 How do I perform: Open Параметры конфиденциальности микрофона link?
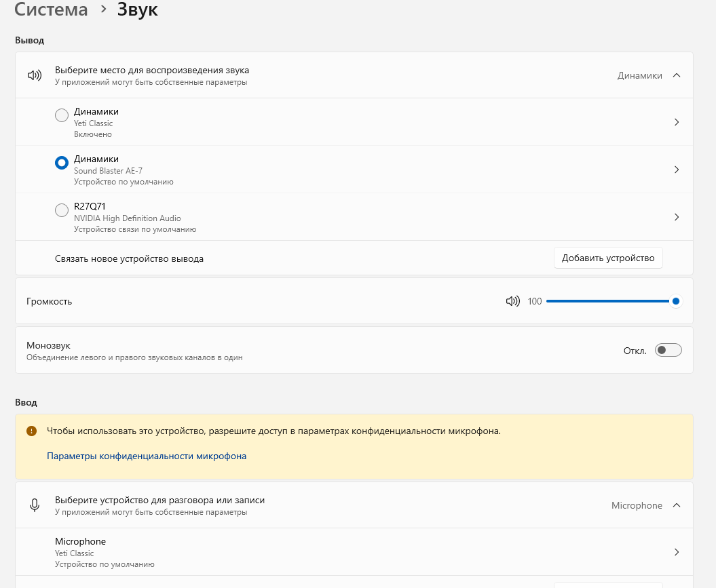(x=147, y=456)
